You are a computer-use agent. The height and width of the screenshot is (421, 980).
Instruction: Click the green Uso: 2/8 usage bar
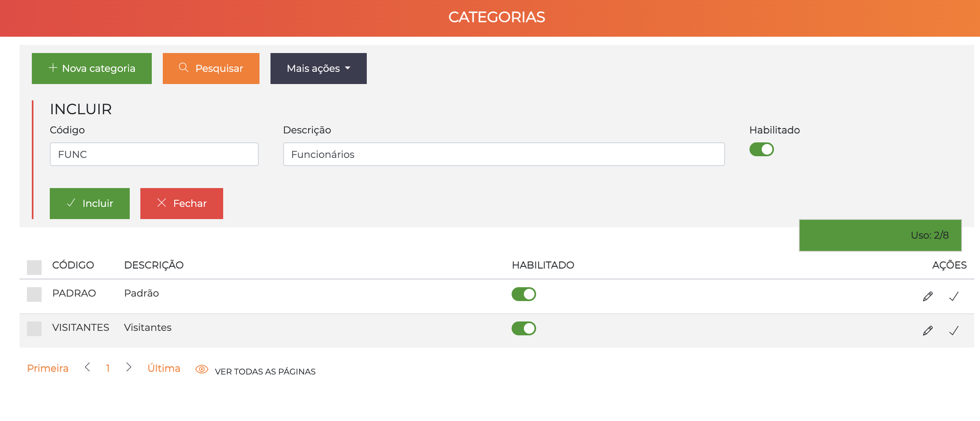(x=880, y=235)
